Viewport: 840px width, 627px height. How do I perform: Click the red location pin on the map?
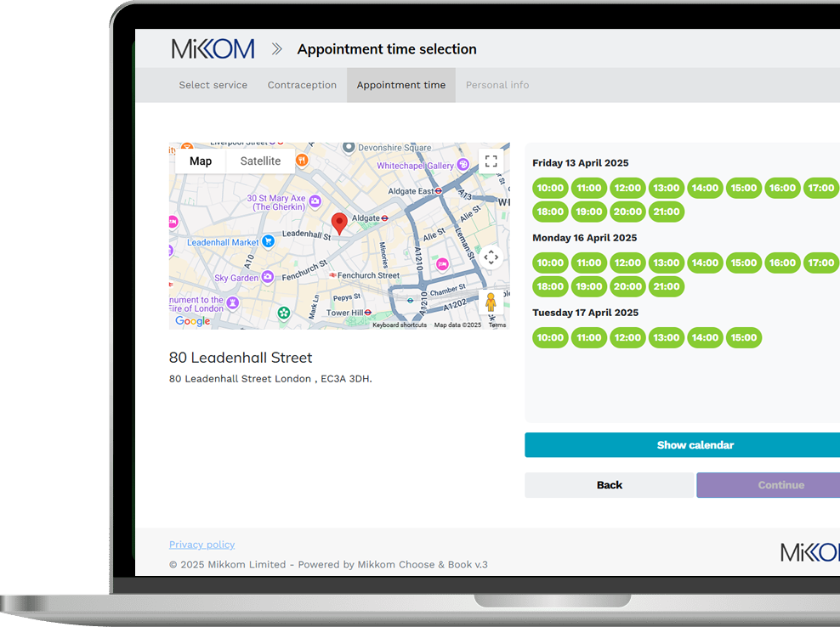click(x=339, y=223)
